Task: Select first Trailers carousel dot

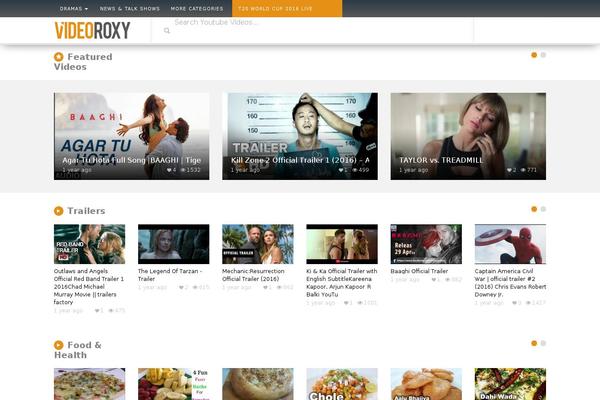Action: click(x=534, y=209)
